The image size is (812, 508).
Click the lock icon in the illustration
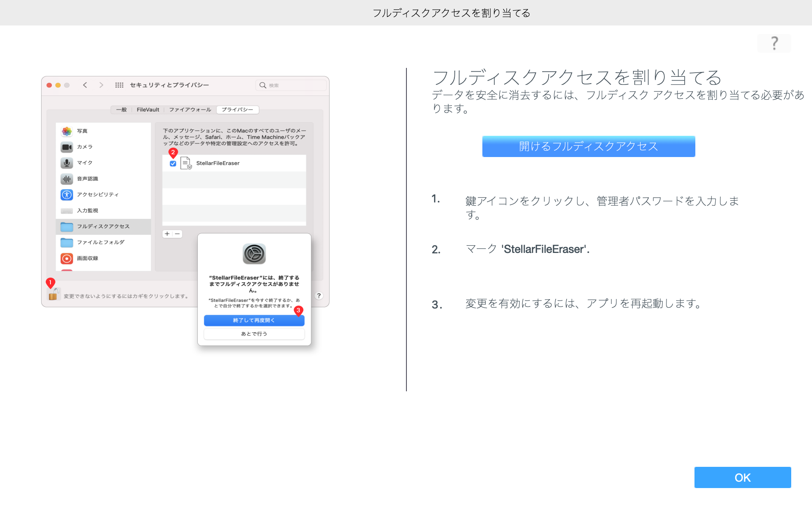53,294
